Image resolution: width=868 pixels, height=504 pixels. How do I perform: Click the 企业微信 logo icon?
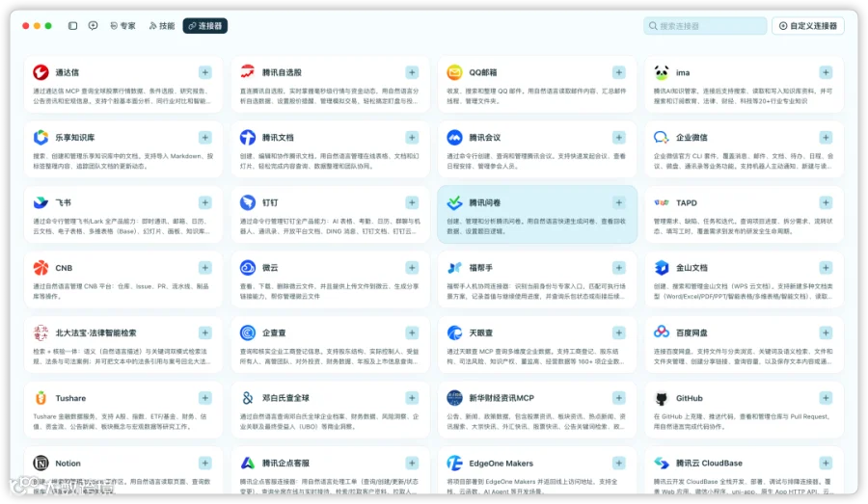point(661,137)
